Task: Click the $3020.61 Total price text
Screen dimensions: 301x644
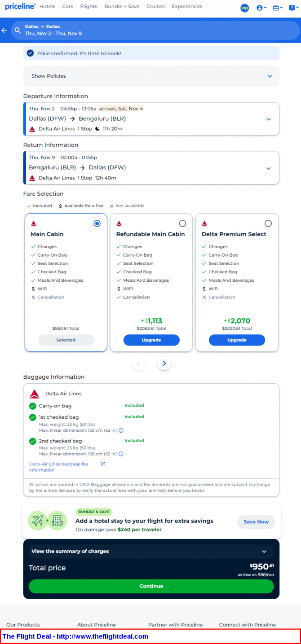Action: click(x=237, y=329)
